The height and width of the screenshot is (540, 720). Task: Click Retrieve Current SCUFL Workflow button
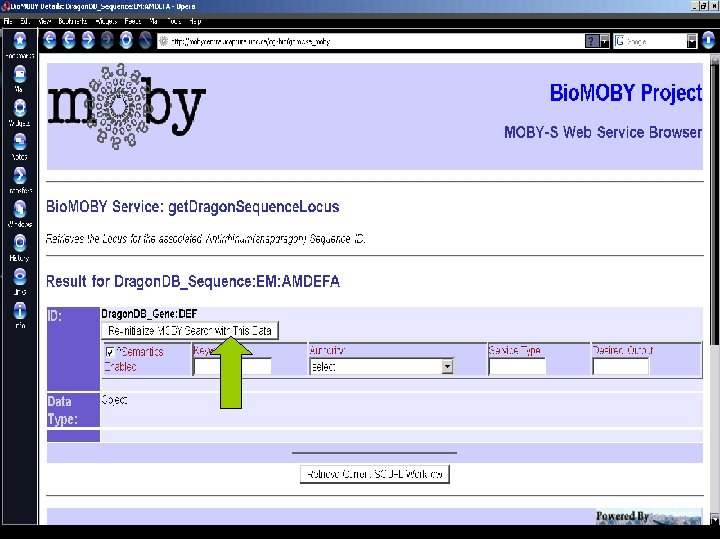coord(375,474)
